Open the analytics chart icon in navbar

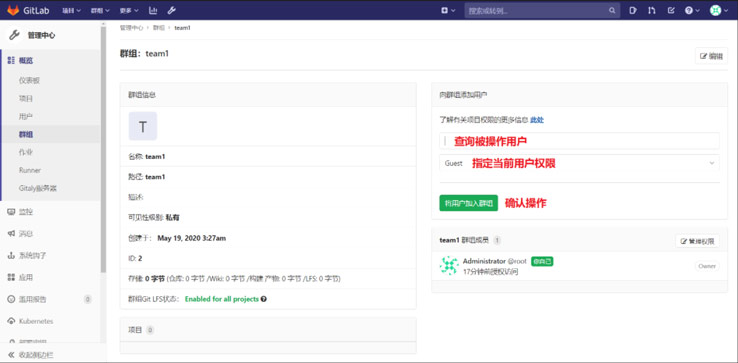(153, 10)
